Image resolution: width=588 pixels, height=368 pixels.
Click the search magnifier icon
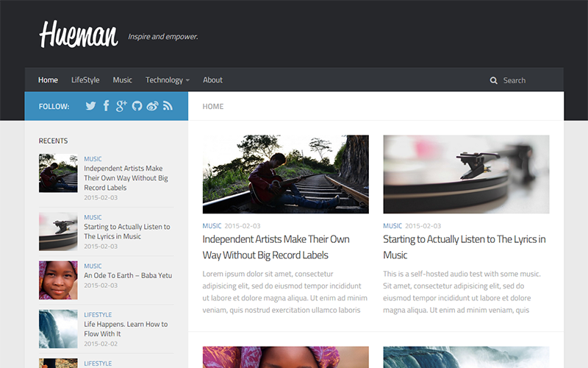pos(494,80)
